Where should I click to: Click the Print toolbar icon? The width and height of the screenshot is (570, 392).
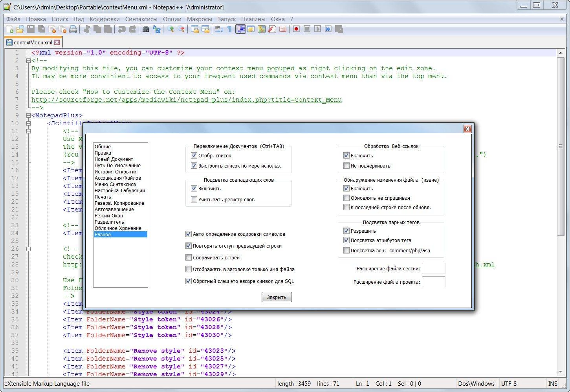pos(73,29)
